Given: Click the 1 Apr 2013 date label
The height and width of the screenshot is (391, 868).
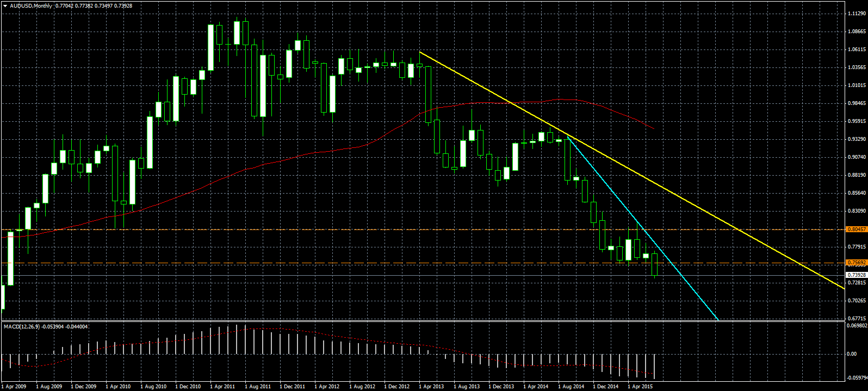Looking at the screenshot, I should pyautogui.click(x=431, y=387).
